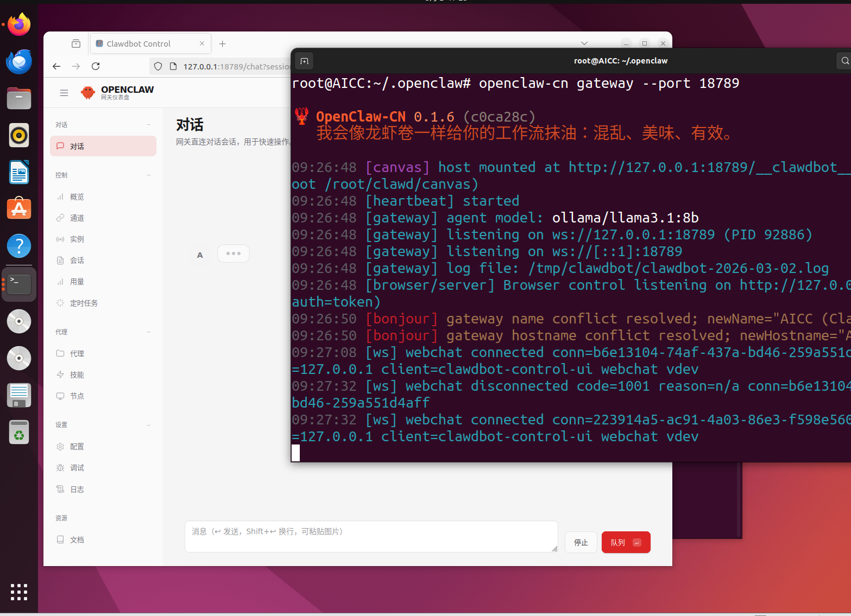The width and height of the screenshot is (851, 616).
Task: Close the Clawdbot Control tab
Action: click(202, 43)
